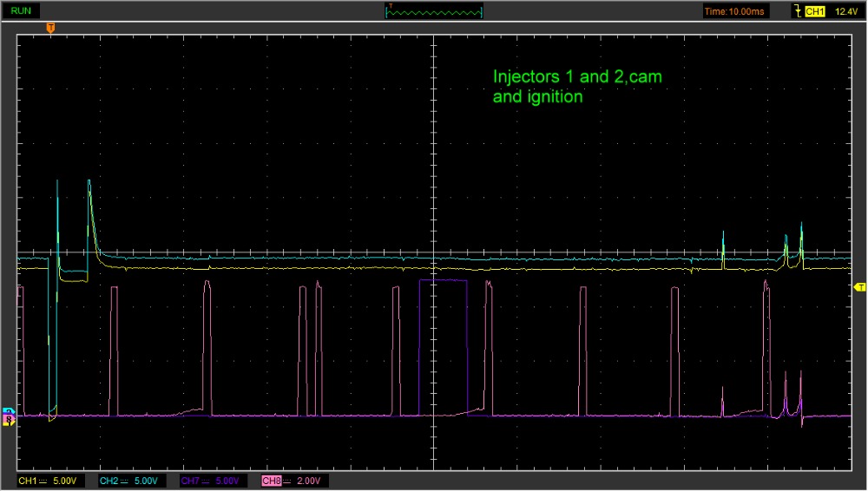Screen dimensions: 868x491
Task: Select the cyan channel 2 ground marker
Action: (x=10, y=411)
